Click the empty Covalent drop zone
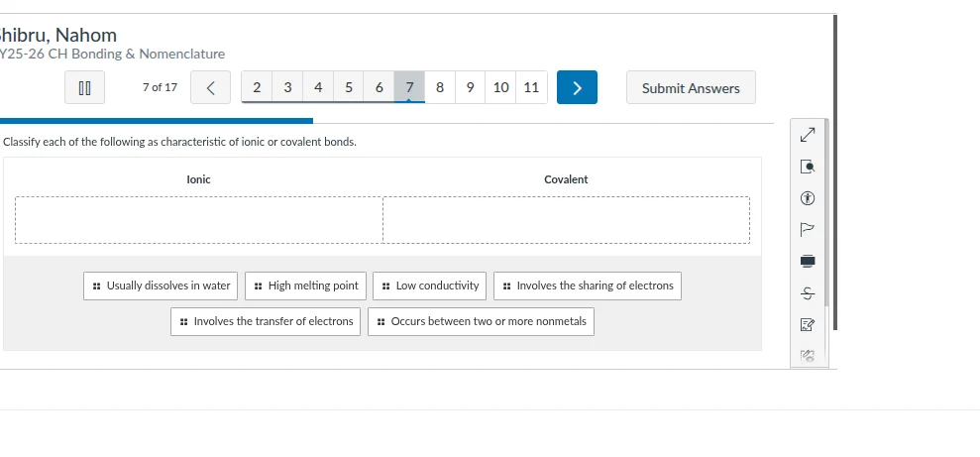980x457 pixels. tap(566, 219)
